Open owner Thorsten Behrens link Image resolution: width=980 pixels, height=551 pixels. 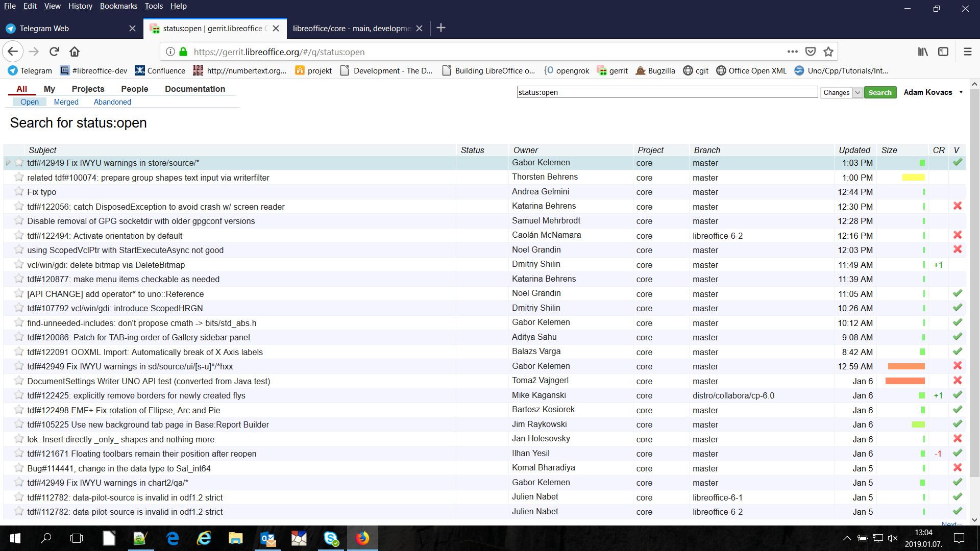545,177
